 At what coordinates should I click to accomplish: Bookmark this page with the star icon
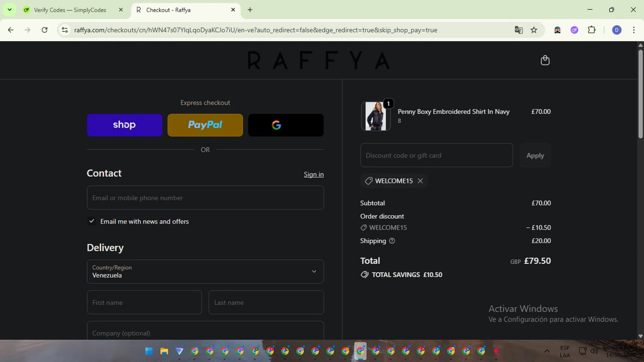point(534,30)
